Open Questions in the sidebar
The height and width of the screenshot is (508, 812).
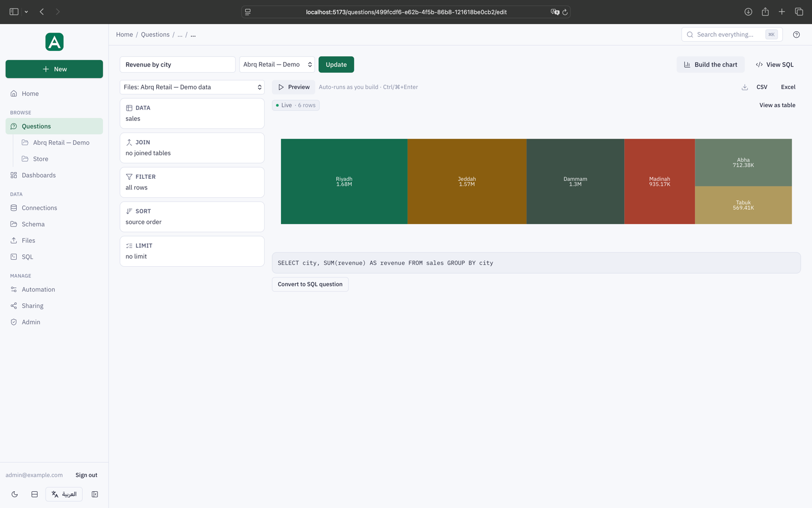[x=54, y=126]
